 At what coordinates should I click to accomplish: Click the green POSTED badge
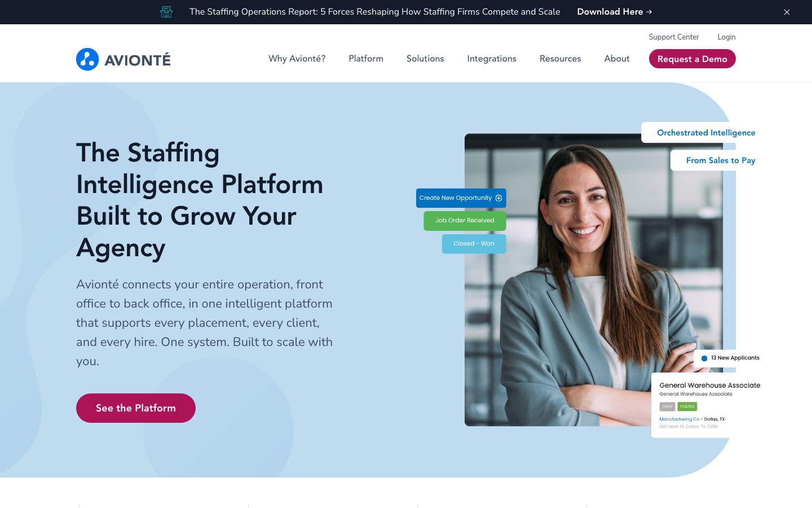tap(687, 406)
